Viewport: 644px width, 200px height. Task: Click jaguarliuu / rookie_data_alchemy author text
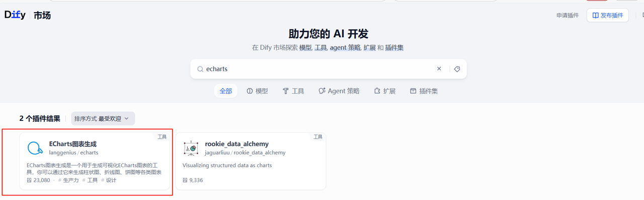(x=245, y=153)
